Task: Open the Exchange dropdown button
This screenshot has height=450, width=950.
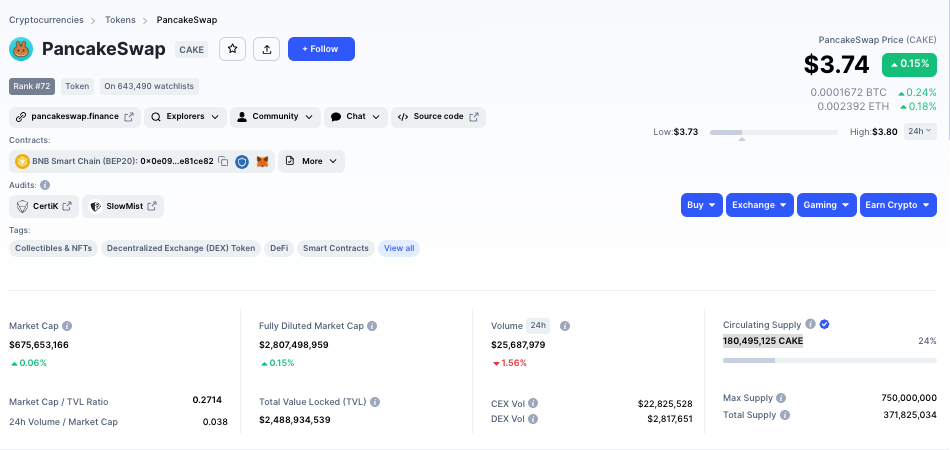Action: tap(760, 205)
